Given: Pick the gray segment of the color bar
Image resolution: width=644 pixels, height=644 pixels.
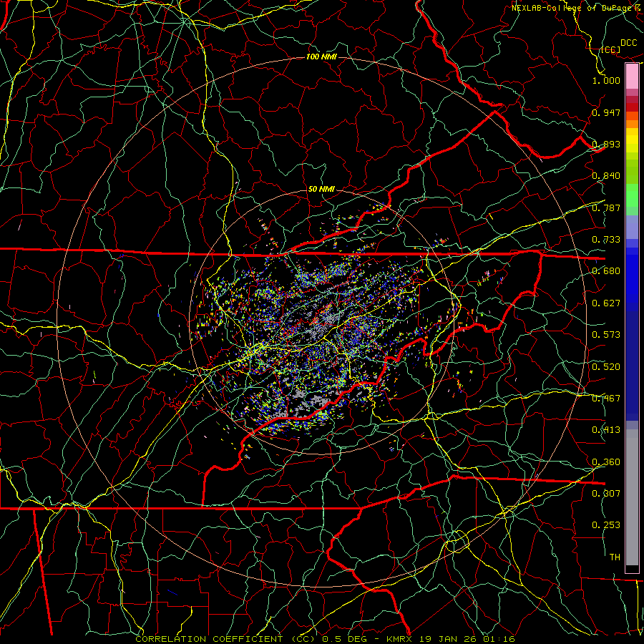Looking at the screenshot, I should click(x=632, y=497).
